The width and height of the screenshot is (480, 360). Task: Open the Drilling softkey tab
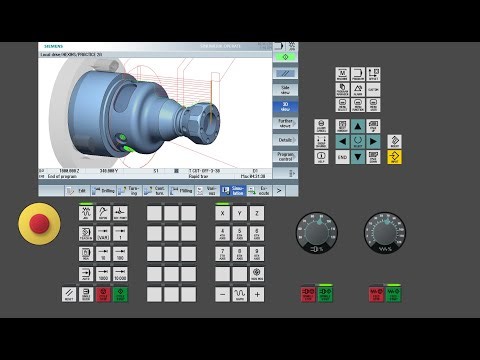tap(103, 191)
